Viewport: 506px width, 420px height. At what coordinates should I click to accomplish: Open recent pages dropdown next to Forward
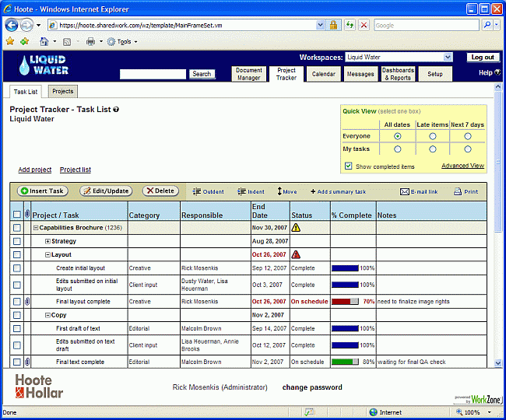(x=38, y=25)
